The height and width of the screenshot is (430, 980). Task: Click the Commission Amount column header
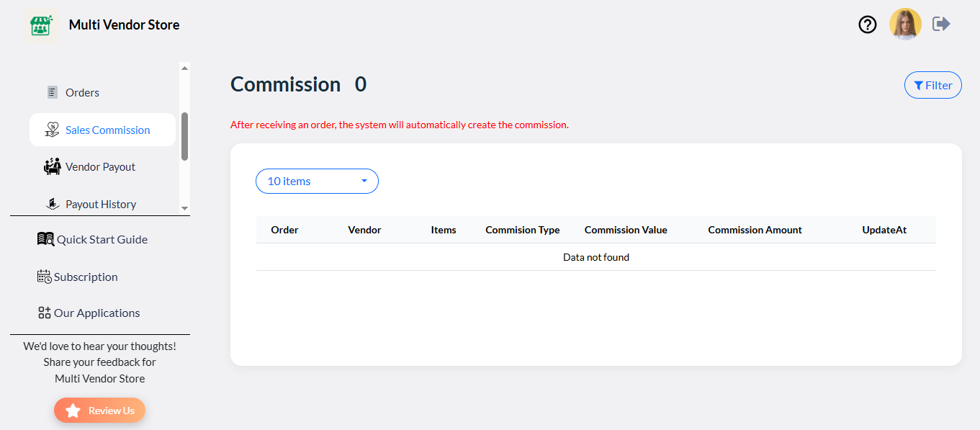click(755, 230)
